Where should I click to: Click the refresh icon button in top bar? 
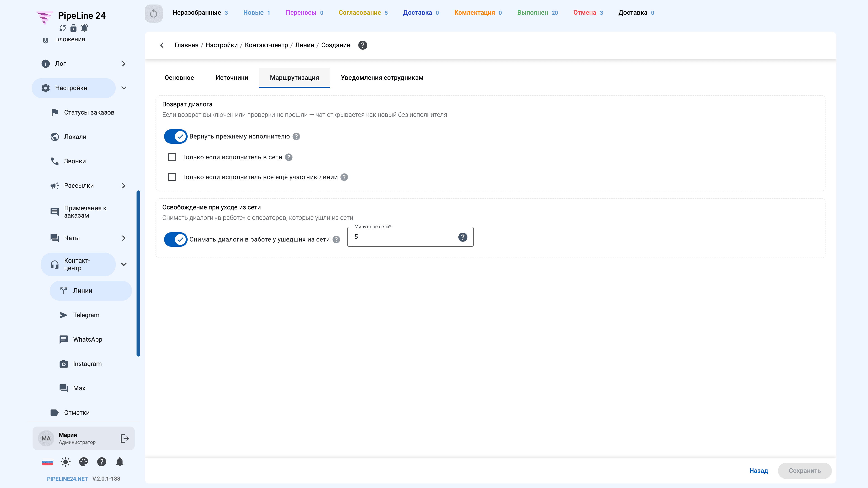(x=154, y=14)
